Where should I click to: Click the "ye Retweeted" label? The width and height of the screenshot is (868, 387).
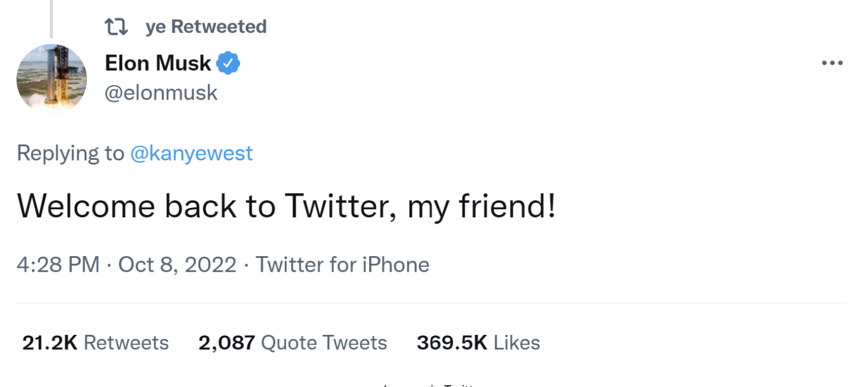click(205, 27)
